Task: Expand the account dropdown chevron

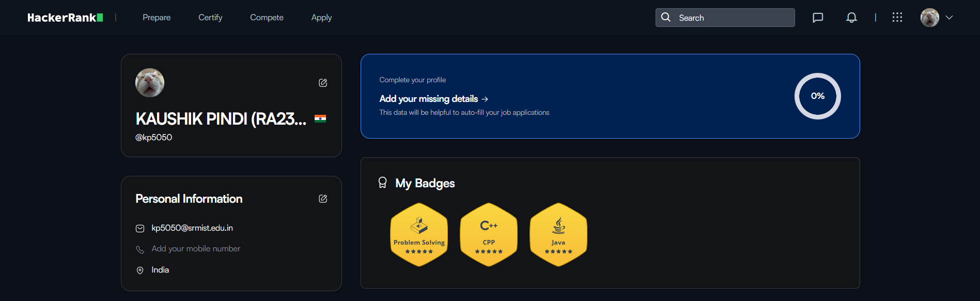Action: click(x=949, y=18)
